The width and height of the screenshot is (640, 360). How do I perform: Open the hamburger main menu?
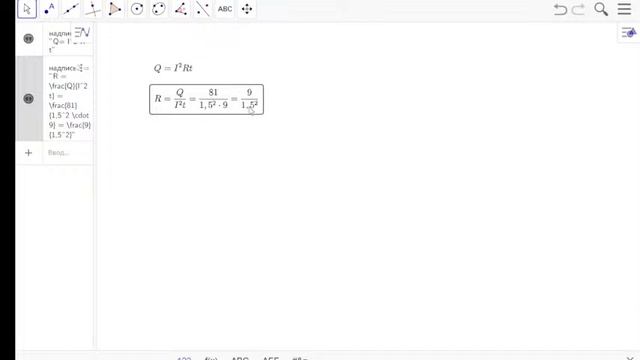tap(624, 9)
